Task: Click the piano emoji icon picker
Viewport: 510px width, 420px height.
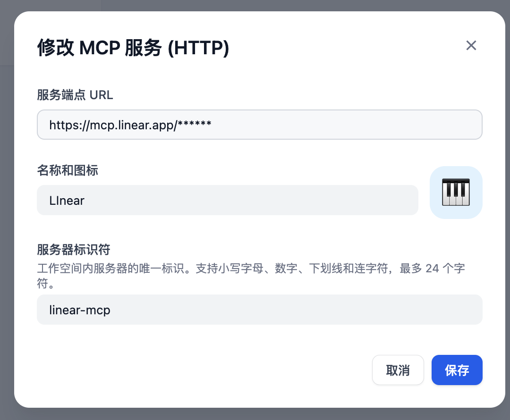Action: click(456, 193)
